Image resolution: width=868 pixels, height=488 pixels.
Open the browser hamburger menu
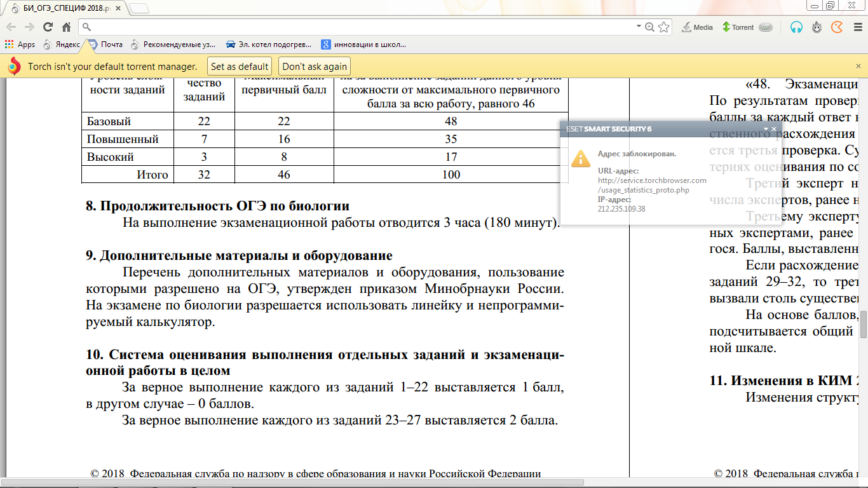[x=857, y=27]
